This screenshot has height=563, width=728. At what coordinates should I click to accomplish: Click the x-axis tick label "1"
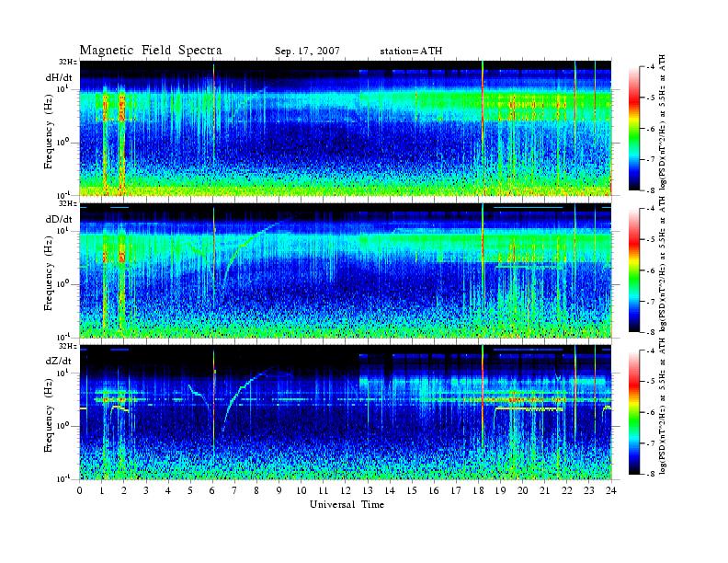coord(102,490)
